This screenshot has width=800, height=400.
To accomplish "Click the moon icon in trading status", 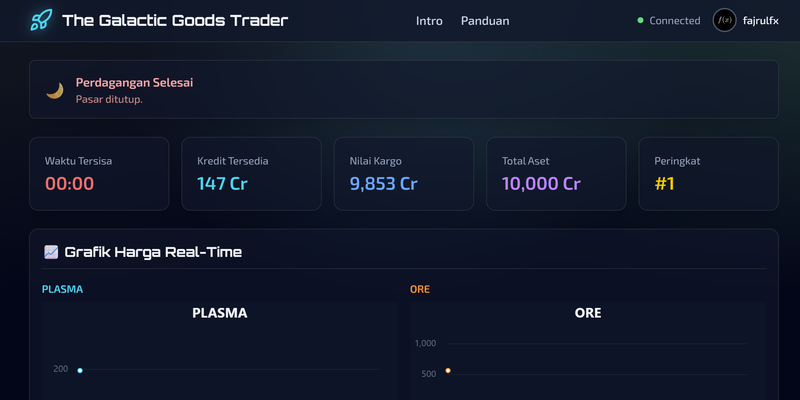I will coord(55,91).
